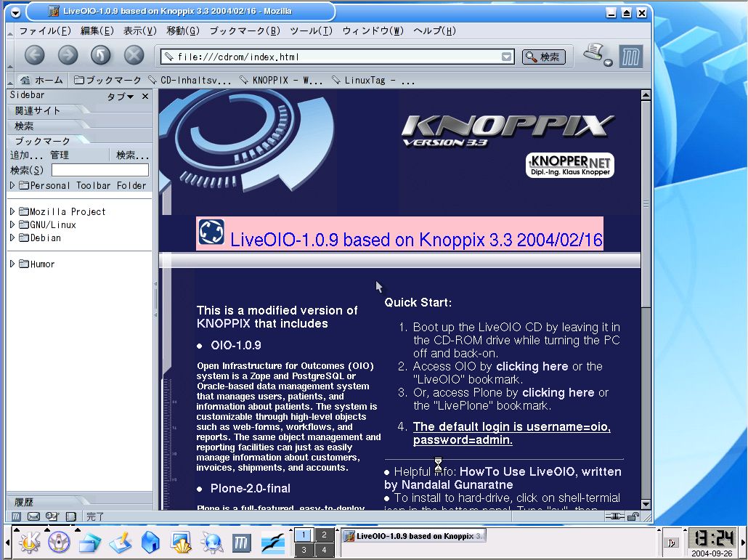This screenshot has width=748, height=560.
Task: Launch the Konsole shell icon in the panel
Action: click(x=181, y=543)
